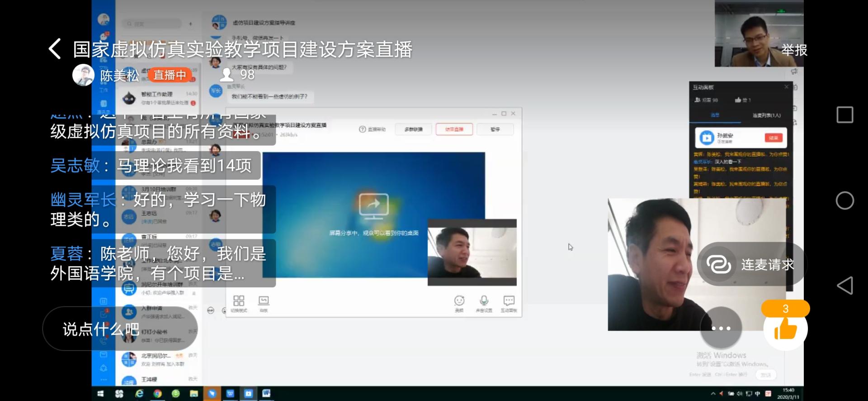Click the volume icon in the system tray
The width and height of the screenshot is (868, 401).
click(x=740, y=393)
